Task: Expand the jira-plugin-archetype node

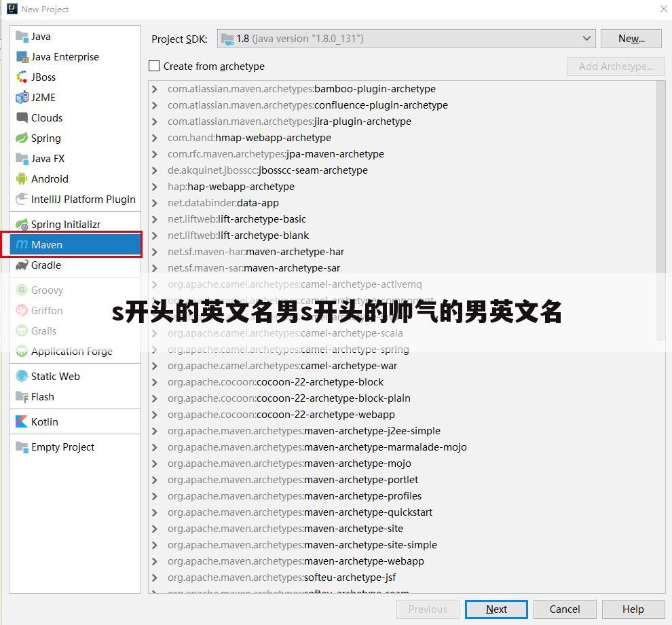Action: point(155,121)
